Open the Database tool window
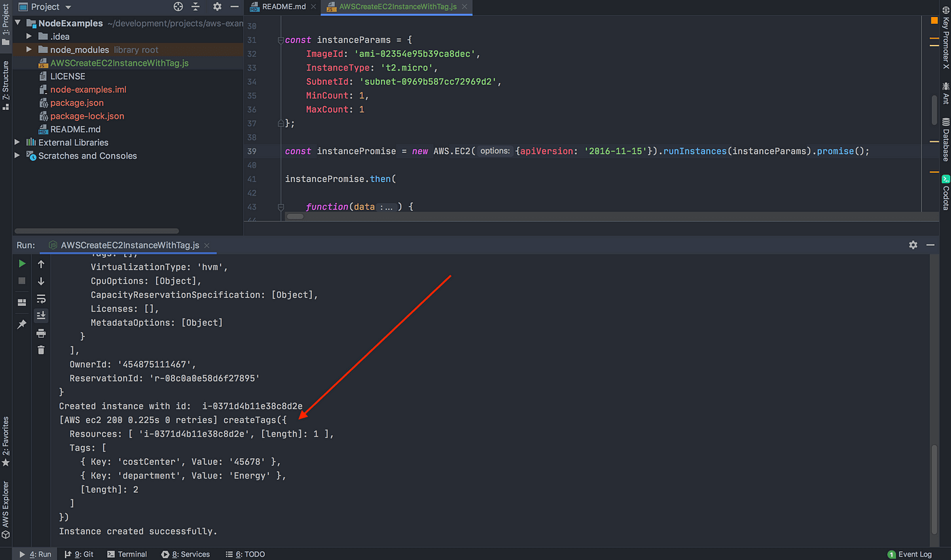The image size is (951, 560). pyautogui.click(x=945, y=139)
